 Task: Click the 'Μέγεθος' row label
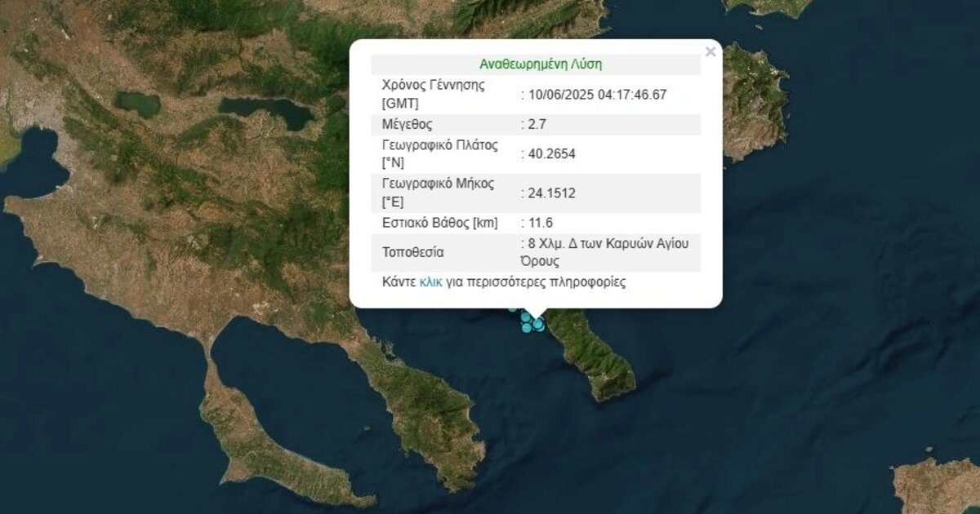407,125
